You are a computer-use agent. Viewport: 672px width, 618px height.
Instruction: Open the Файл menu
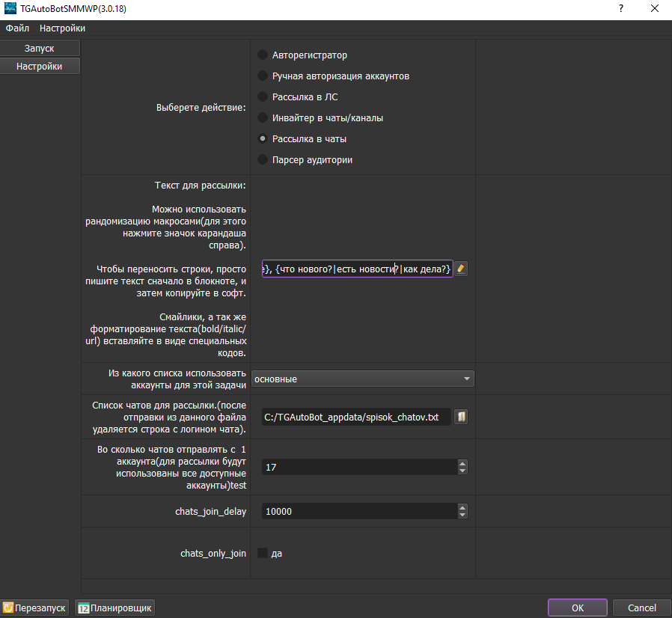click(x=17, y=28)
